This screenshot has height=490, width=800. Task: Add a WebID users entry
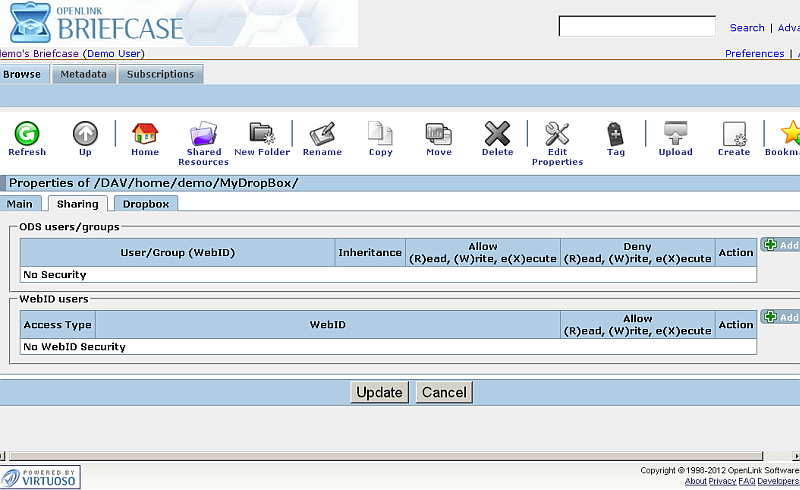pos(780,317)
